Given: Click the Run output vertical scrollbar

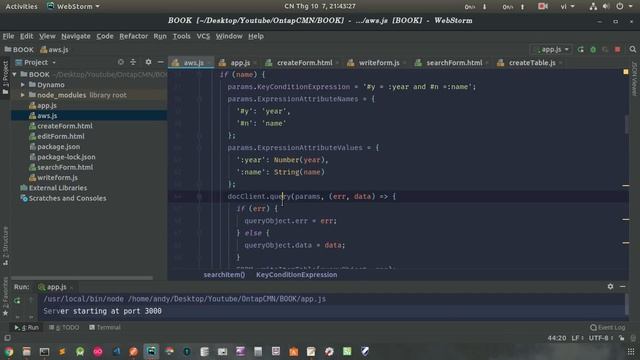Looking at the screenshot, I should tap(627, 304).
